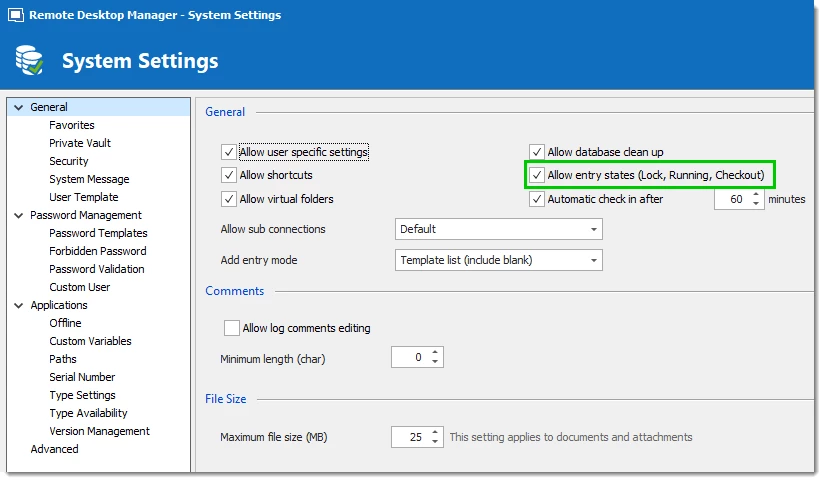Uncheck Allow shortcuts checkbox

pos(229,175)
